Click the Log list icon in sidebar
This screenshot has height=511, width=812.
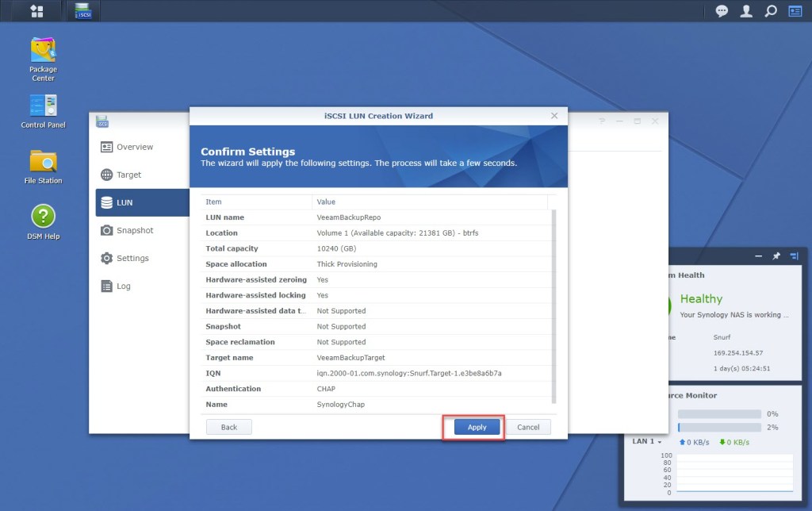pyautogui.click(x=107, y=286)
